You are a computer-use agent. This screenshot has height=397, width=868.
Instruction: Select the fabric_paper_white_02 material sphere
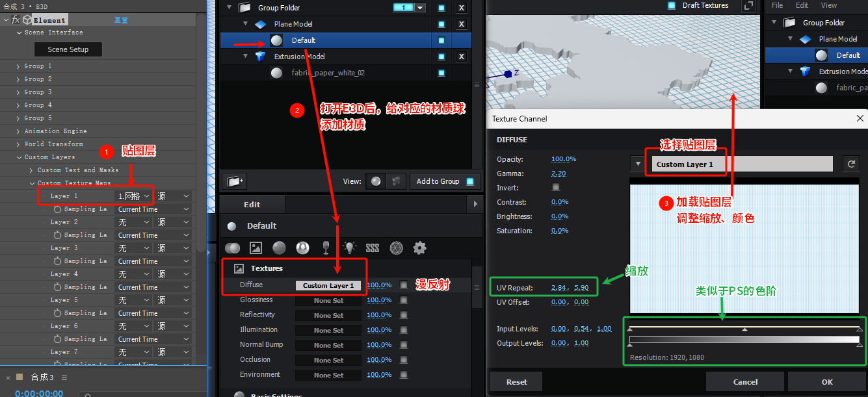click(x=277, y=73)
